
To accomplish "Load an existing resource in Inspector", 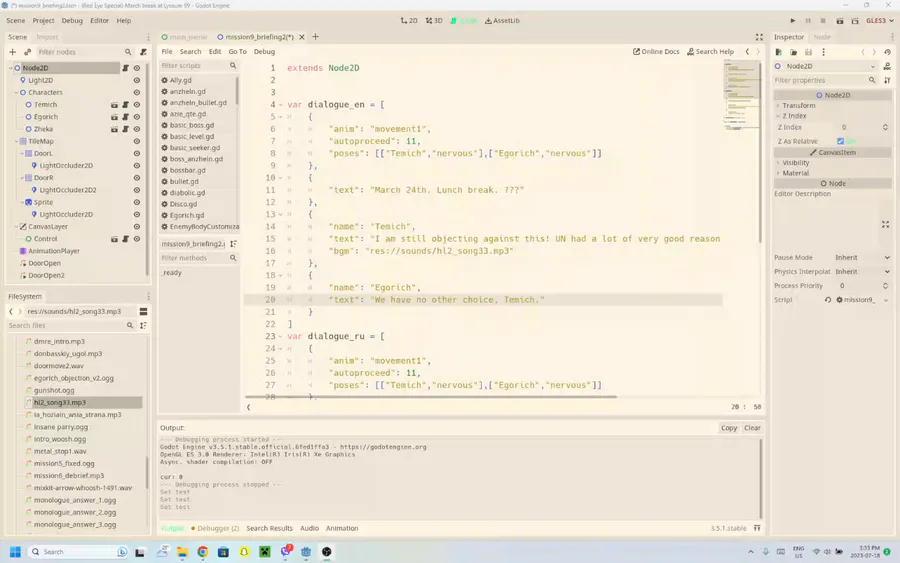I will [793, 52].
